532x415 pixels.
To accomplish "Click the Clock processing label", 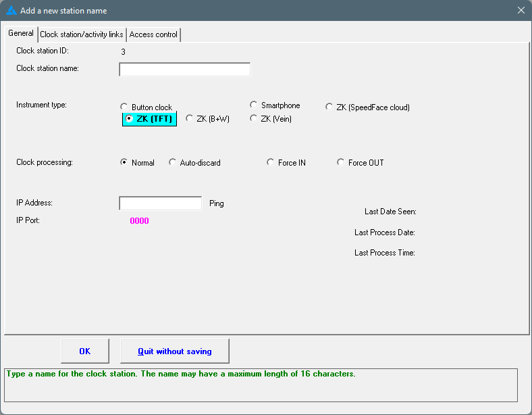I will click(45, 162).
